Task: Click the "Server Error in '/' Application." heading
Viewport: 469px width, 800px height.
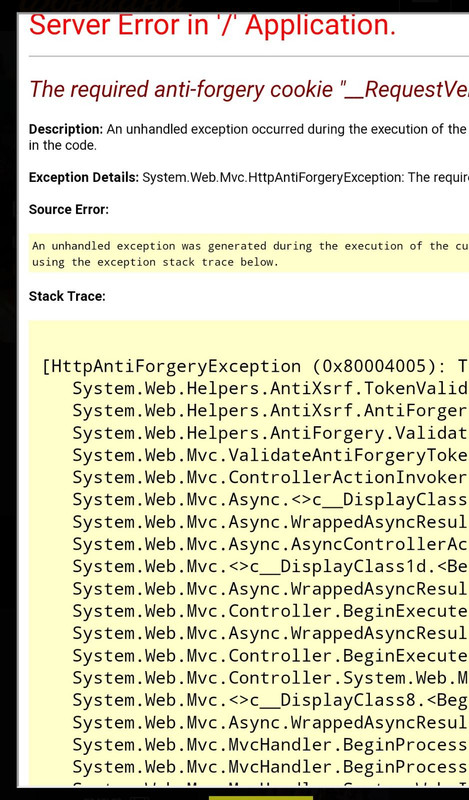Action: pos(212,26)
